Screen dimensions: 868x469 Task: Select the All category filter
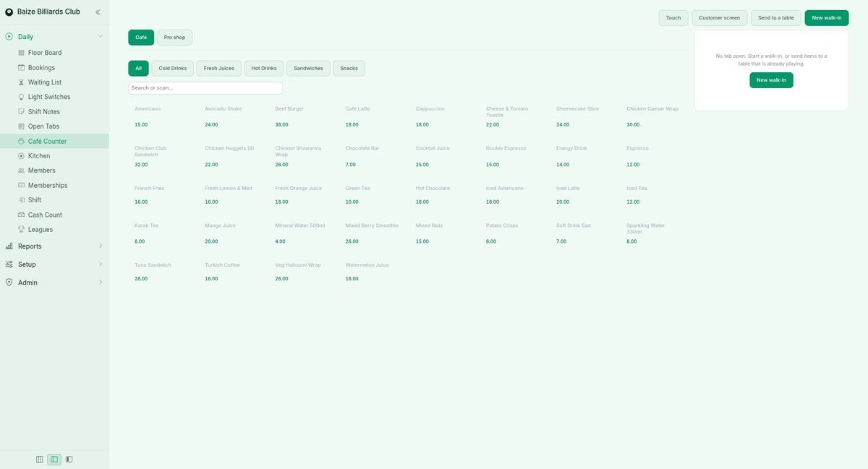(x=138, y=68)
